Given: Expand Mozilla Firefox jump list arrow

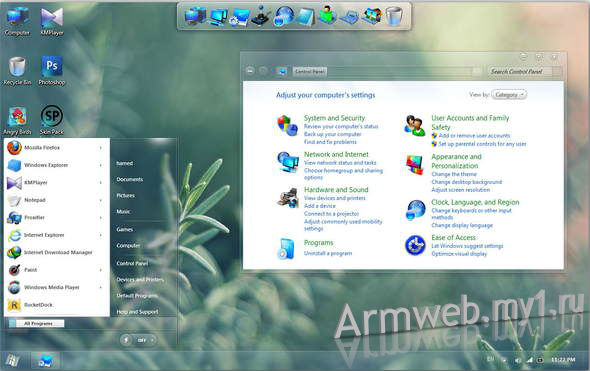Looking at the screenshot, I should (x=100, y=148).
